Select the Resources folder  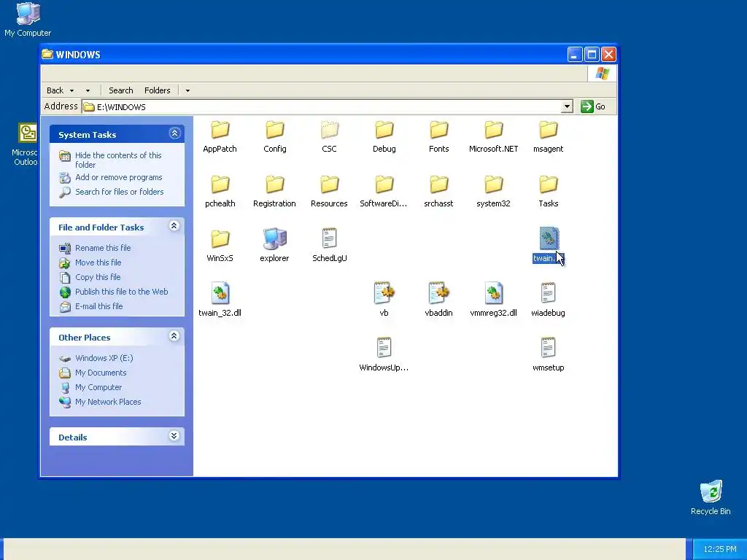click(x=329, y=191)
